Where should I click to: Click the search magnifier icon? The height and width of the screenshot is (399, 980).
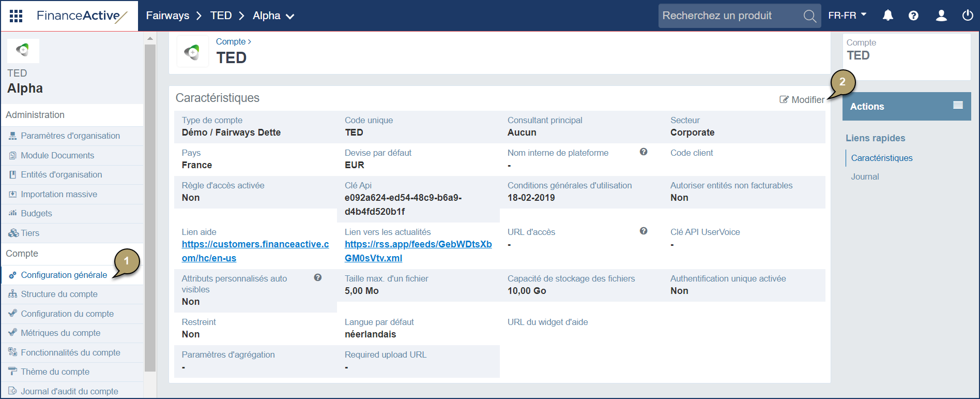(809, 16)
